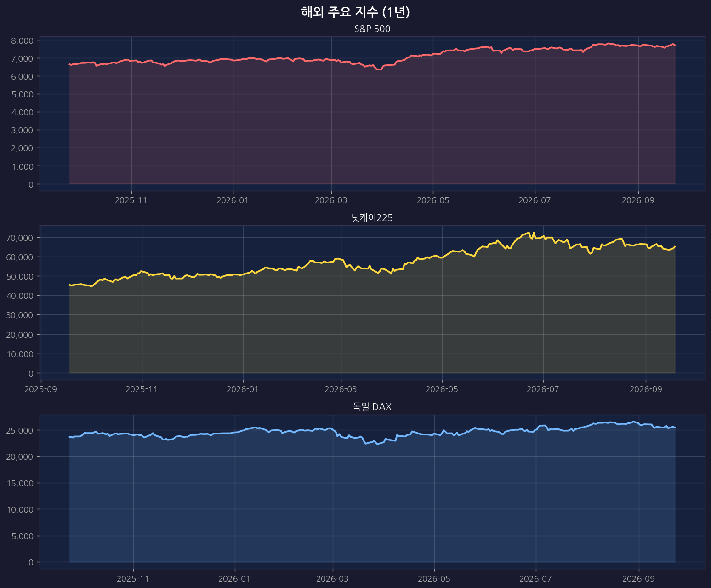Click 2026-01 tick on S&P 500 chart
Image resolution: width=711 pixels, height=588 pixels.
tap(233, 200)
